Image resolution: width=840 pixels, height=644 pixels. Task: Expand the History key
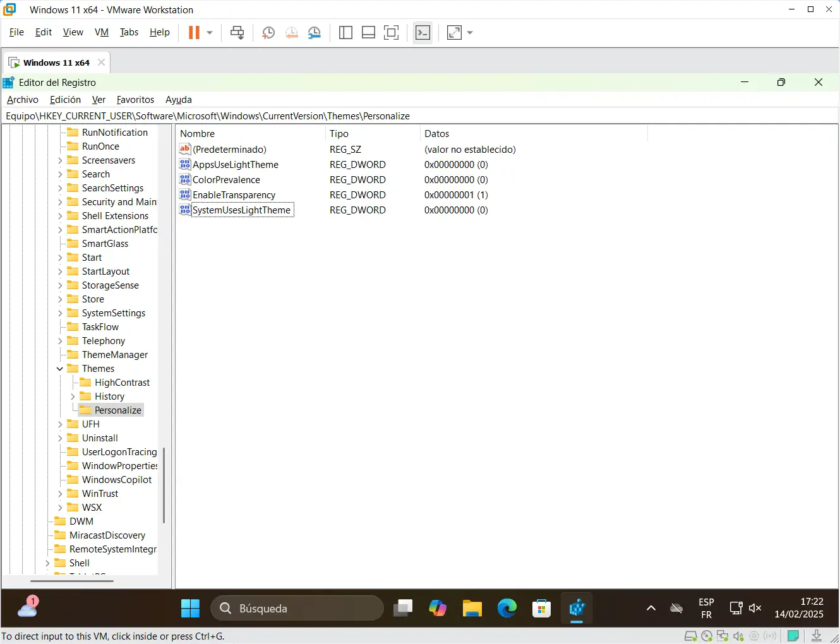[x=73, y=397]
